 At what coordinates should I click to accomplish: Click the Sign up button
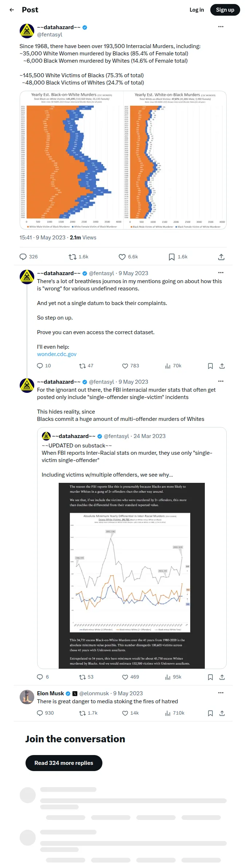pyautogui.click(x=225, y=10)
